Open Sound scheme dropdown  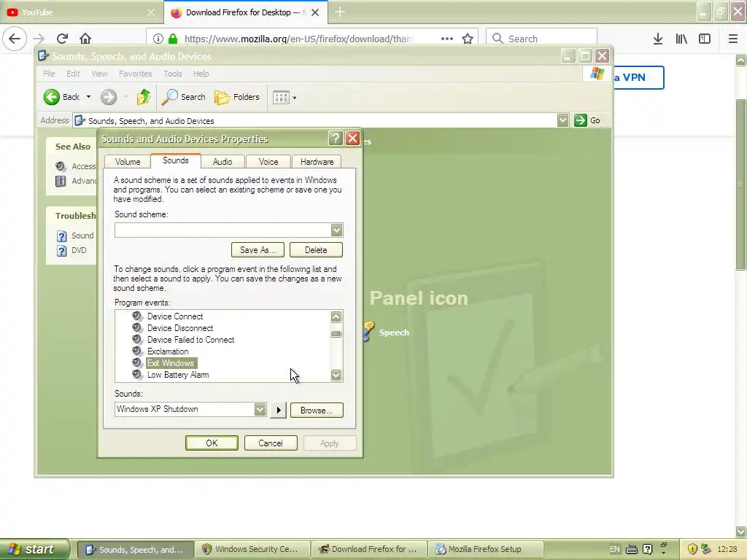point(336,230)
